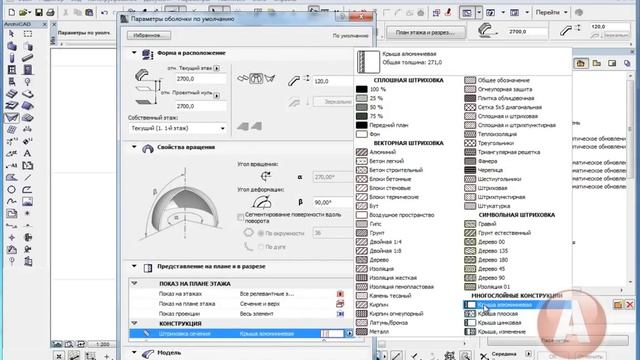640x360 pixels.
Task: Open the arrow next to 'Текущий этаж' reference
Action: (217, 69)
